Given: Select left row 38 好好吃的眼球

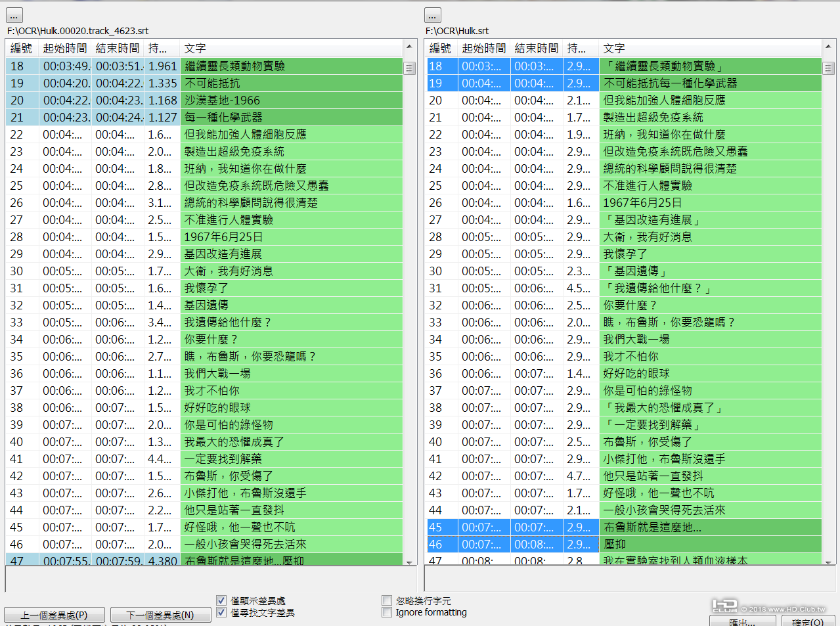Looking at the screenshot, I should pos(204,407).
